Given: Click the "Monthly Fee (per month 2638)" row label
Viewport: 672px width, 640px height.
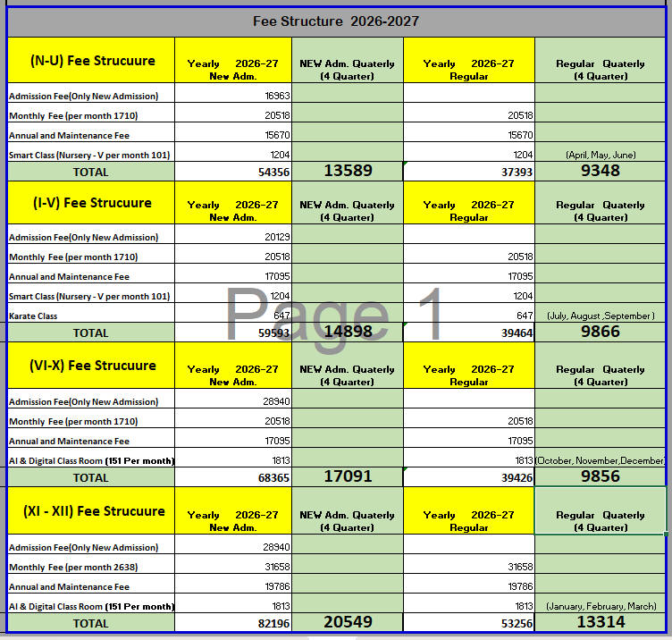Looking at the screenshot, I should [73, 567].
